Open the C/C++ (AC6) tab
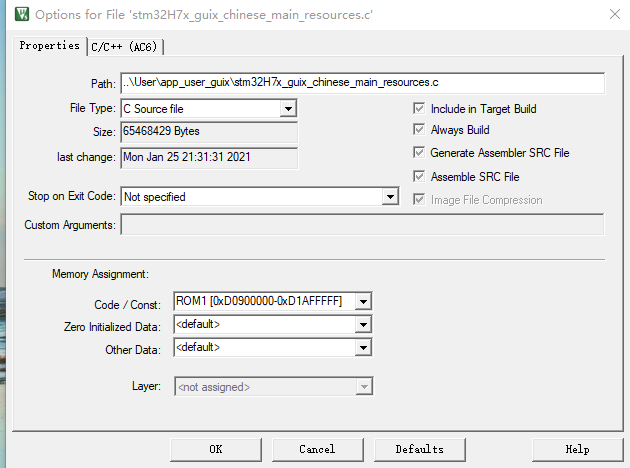Viewport: 630px width, 468px height. (x=124, y=47)
